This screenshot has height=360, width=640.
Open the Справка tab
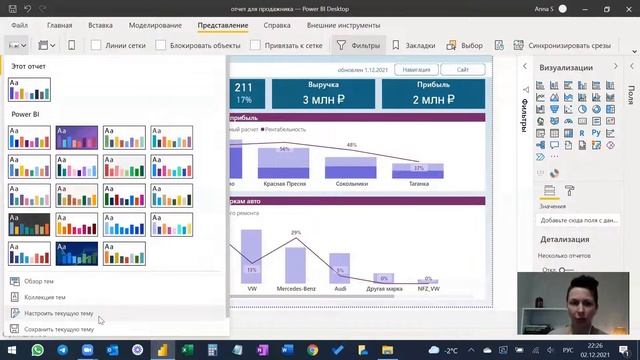277,25
